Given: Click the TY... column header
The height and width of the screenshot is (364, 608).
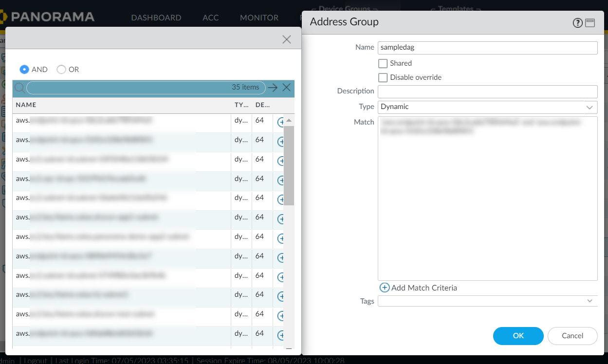Looking at the screenshot, I should (241, 105).
